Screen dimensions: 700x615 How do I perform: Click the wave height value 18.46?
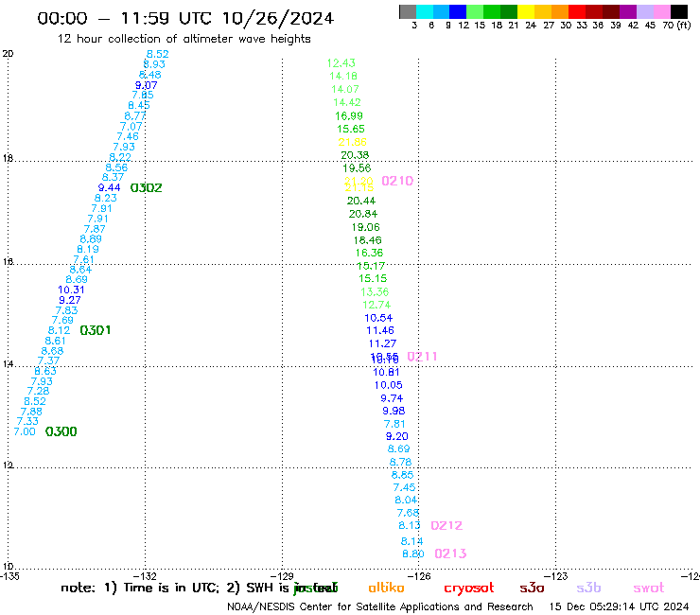point(367,240)
